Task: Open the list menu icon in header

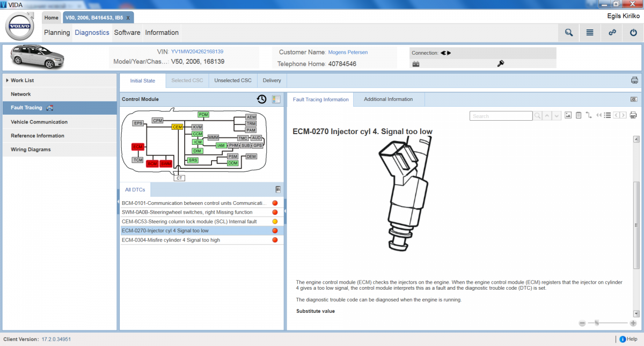Action: (590, 33)
